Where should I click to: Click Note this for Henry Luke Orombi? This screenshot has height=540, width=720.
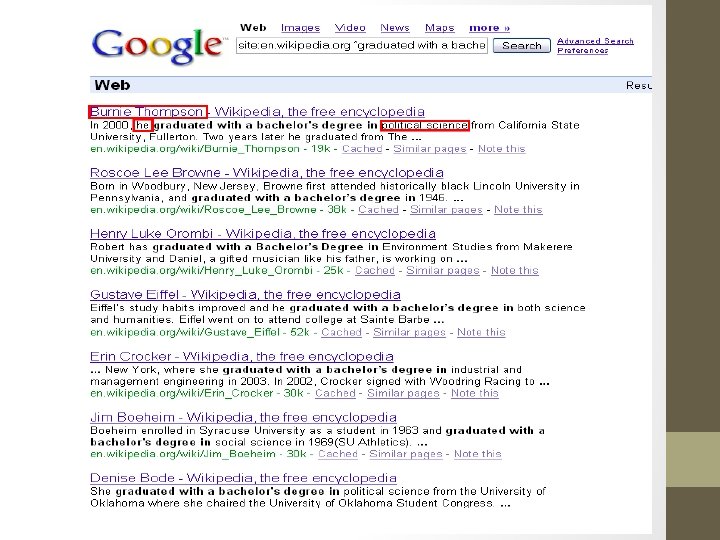[x=515, y=270]
